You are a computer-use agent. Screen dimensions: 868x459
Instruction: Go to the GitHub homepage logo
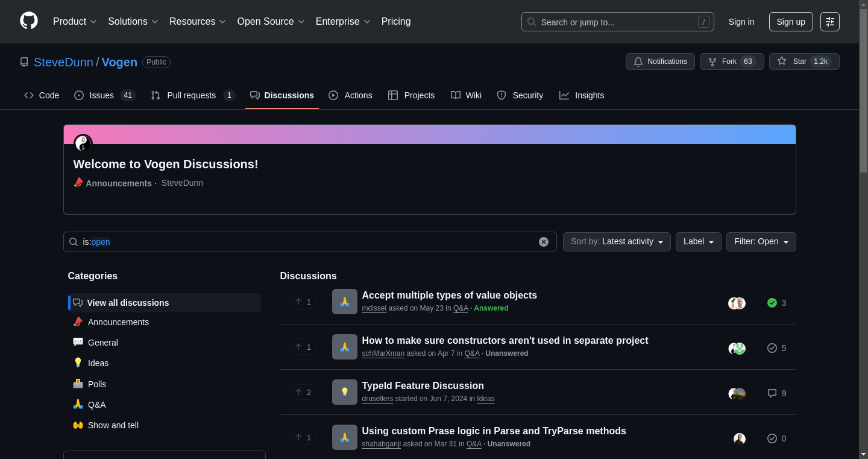(29, 21)
